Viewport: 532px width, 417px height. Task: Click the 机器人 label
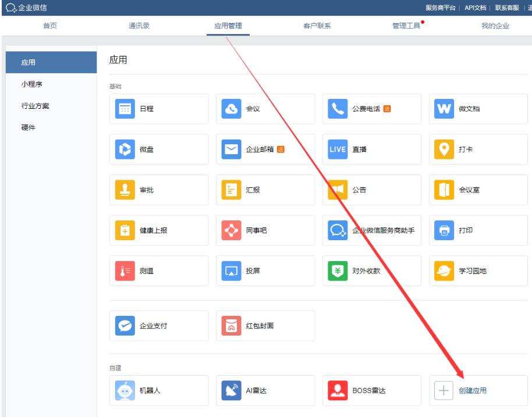click(x=150, y=391)
